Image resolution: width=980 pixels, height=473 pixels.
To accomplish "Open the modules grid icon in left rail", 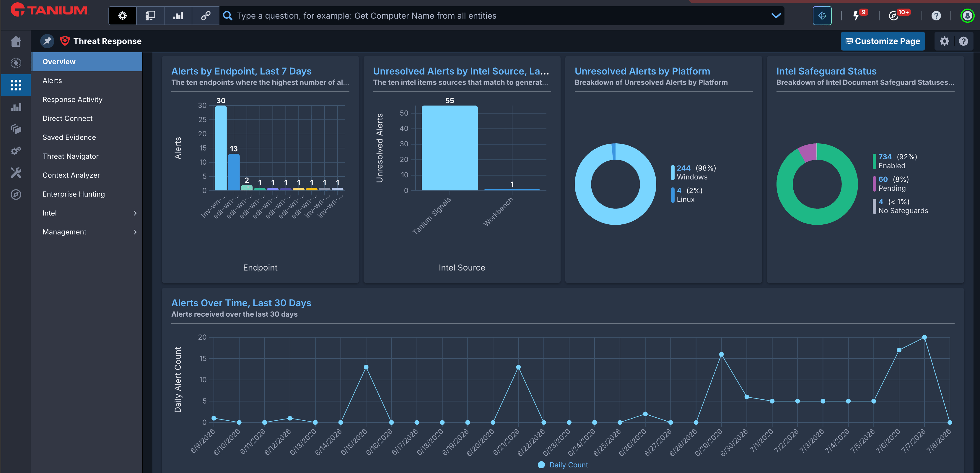I will (16, 85).
